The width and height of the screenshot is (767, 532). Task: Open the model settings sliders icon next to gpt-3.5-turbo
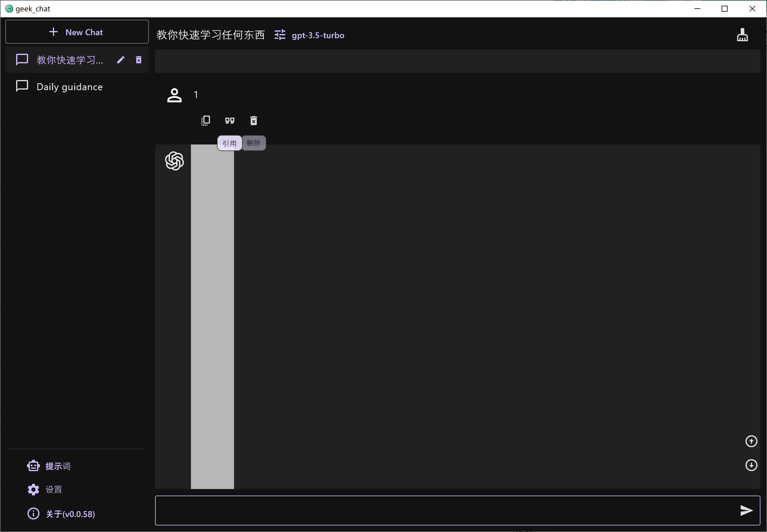pos(280,35)
